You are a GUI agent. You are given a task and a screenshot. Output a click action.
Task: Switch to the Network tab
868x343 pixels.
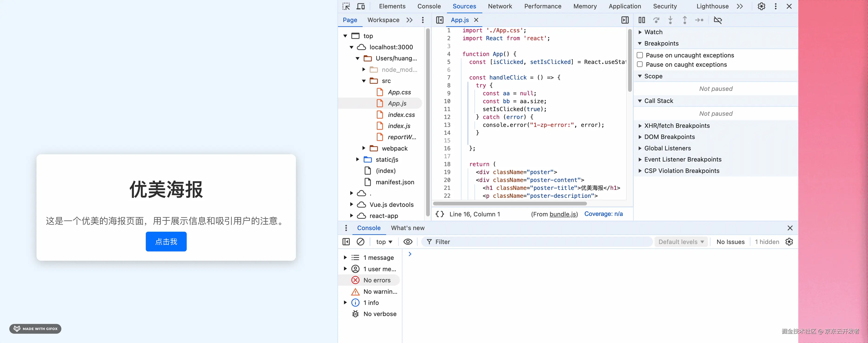pyautogui.click(x=500, y=7)
